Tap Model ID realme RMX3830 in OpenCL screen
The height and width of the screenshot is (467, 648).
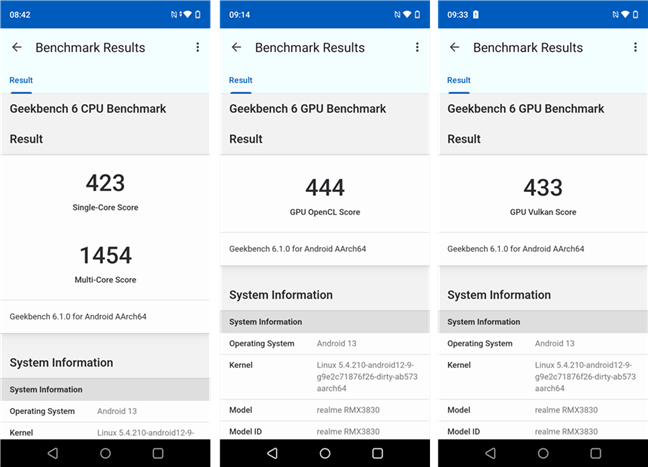tap(348, 431)
